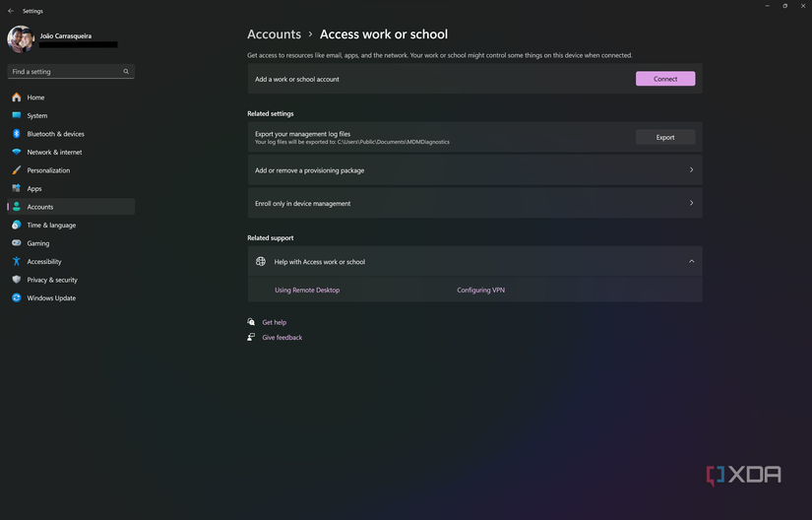Go to Home label in sidebar
The width and height of the screenshot is (812, 520).
coord(35,97)
